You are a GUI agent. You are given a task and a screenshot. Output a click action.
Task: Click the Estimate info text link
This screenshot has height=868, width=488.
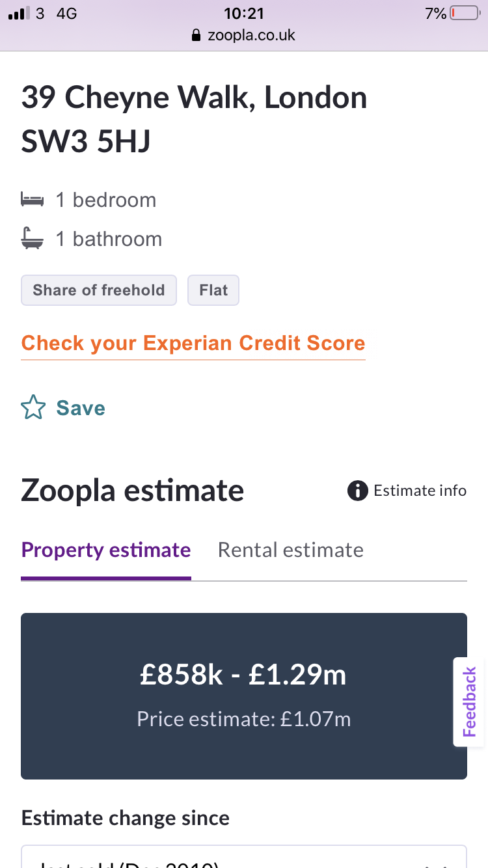[420, 491]
